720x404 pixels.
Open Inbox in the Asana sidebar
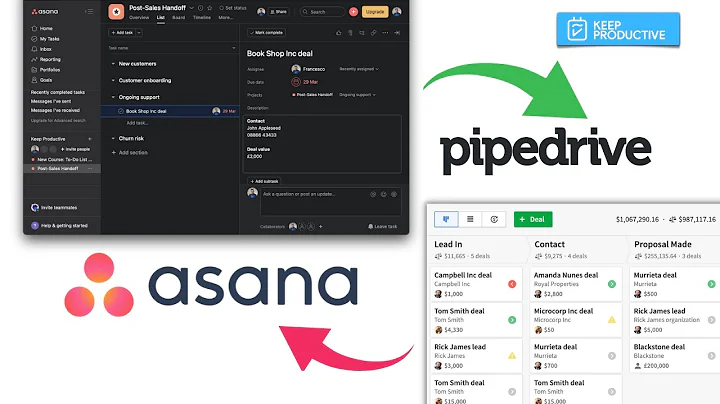41,49
